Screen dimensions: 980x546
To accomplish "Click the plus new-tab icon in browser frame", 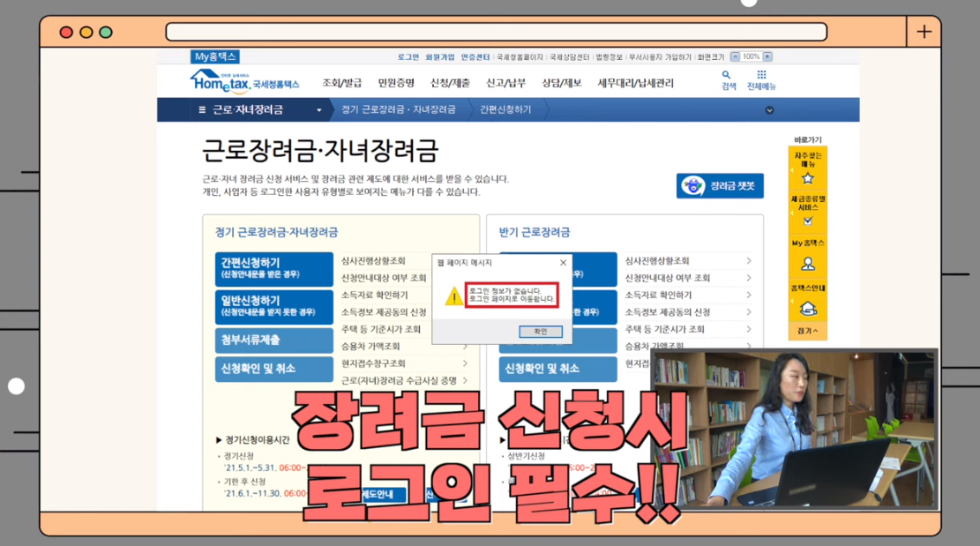I will tap(924, 32).
